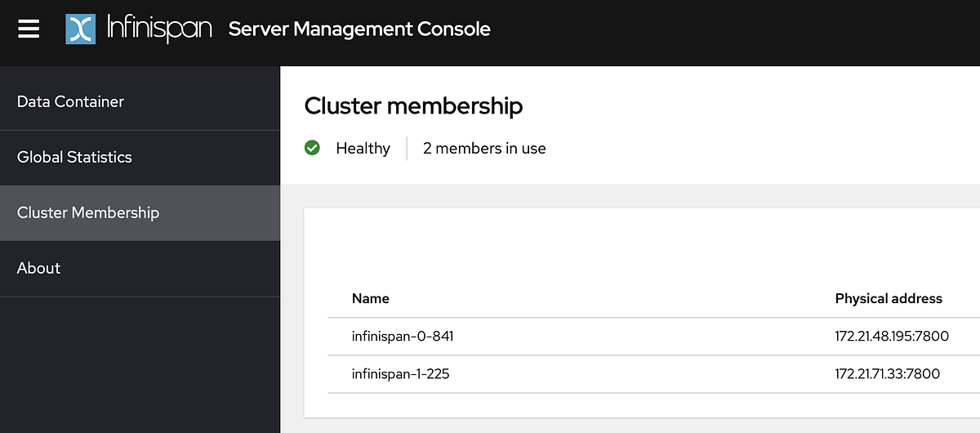The height and width of the screenshot is (433, 980).
Task: Click address 172.21.71.33:7800
Action: 888,373
